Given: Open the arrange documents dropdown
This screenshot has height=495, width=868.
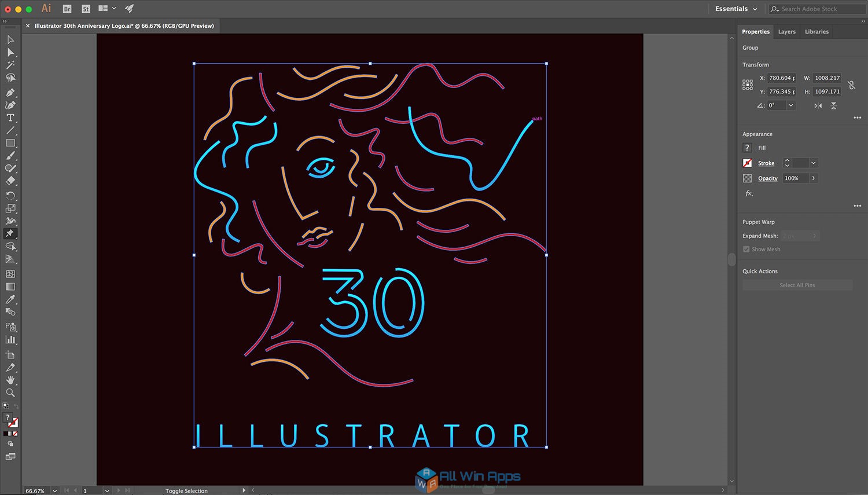Looking at the screenshot, I should coord(108,9).
